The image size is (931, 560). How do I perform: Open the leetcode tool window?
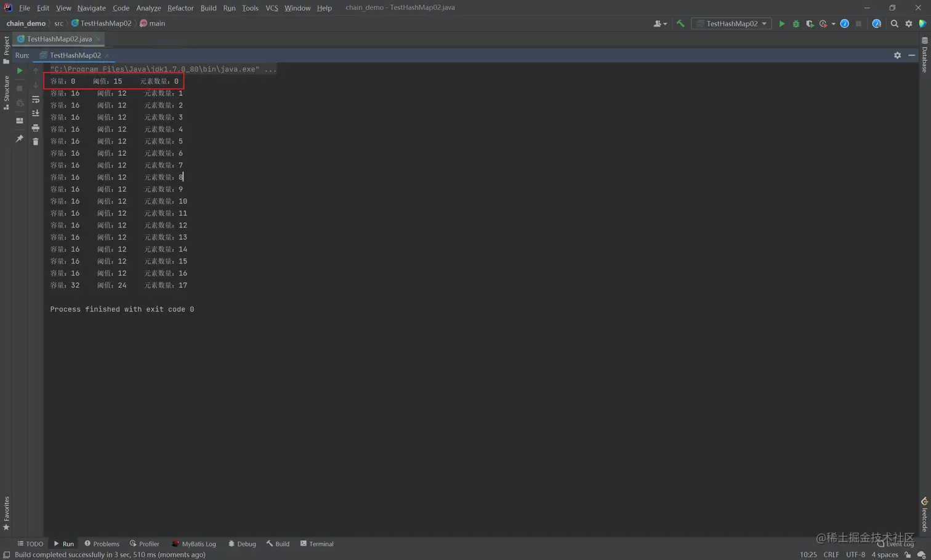925,514
